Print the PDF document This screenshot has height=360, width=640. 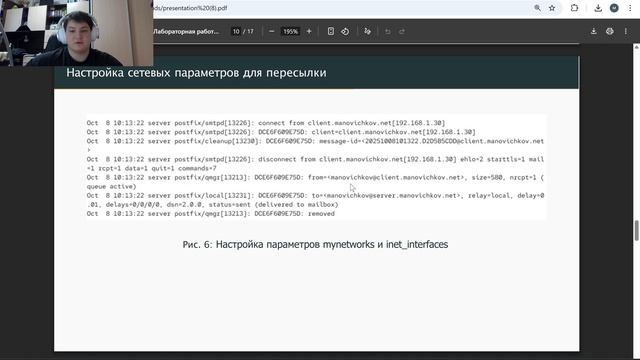pyautogui.click(x=609, y=31)
